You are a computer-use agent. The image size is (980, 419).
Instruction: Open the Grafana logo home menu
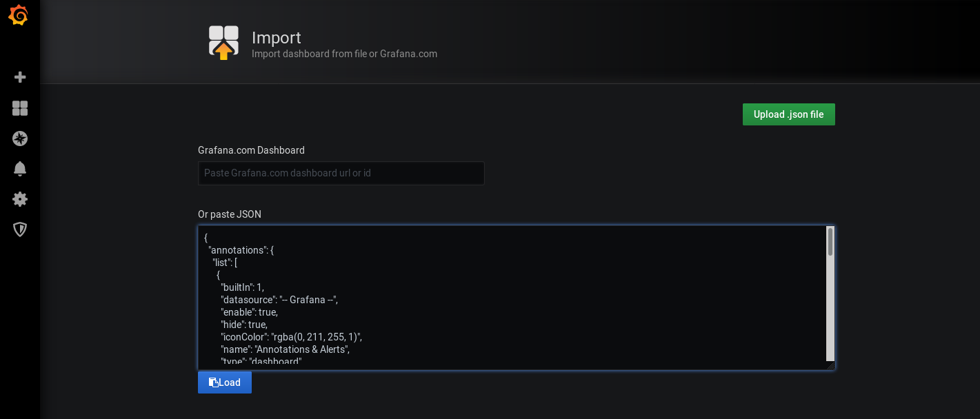pos(19,16)
